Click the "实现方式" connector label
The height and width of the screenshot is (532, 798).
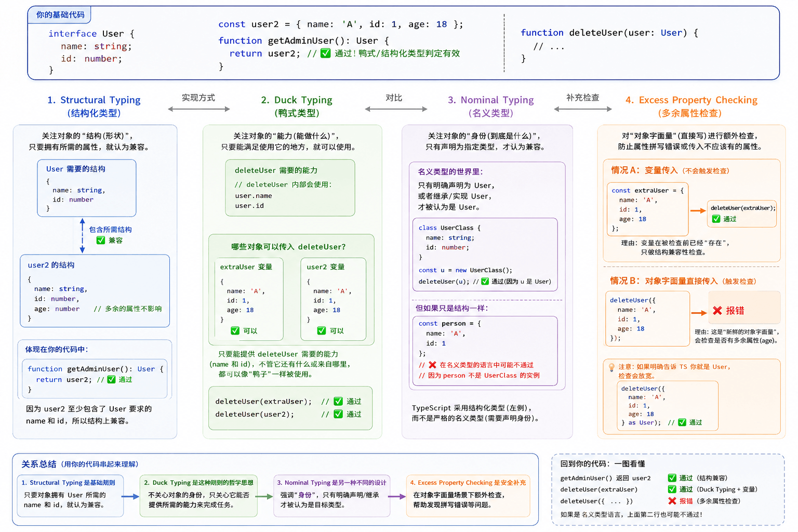coord(198,98)
